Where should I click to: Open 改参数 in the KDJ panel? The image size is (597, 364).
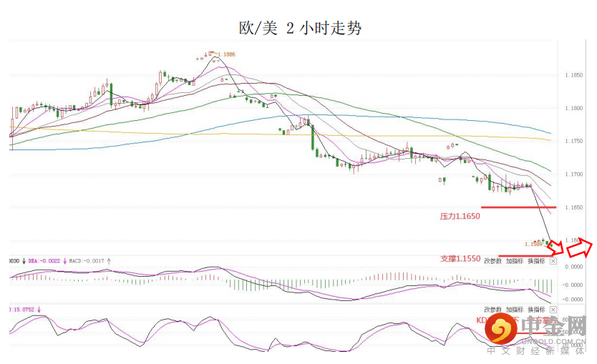(x=492, y=310)
